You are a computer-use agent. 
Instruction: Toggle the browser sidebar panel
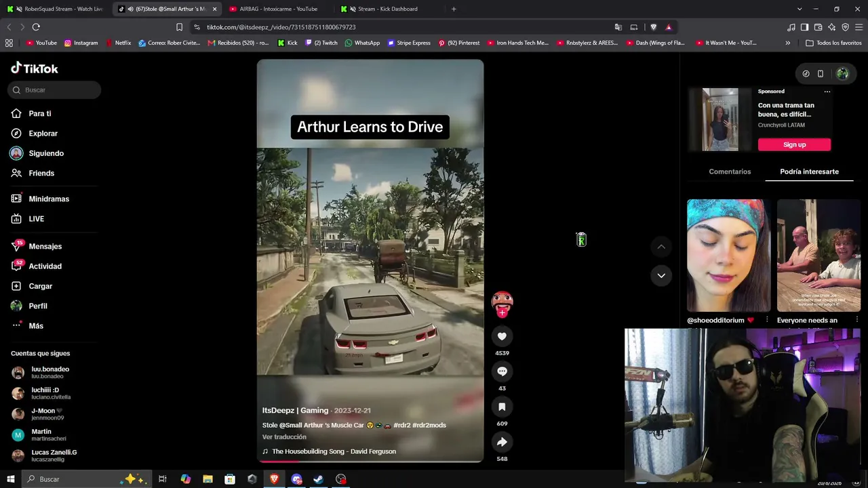(x=804, y=27)
